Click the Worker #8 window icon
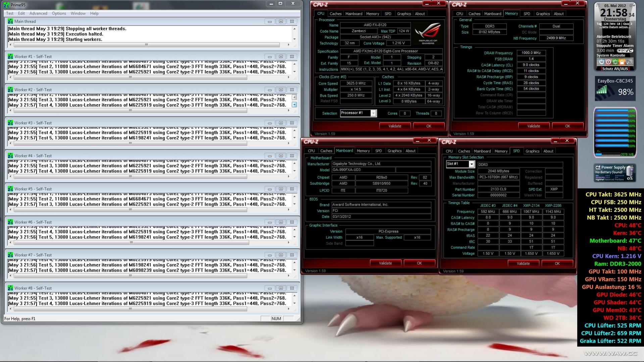The width and height of the screenshot is (644, 362). [10, 288]
